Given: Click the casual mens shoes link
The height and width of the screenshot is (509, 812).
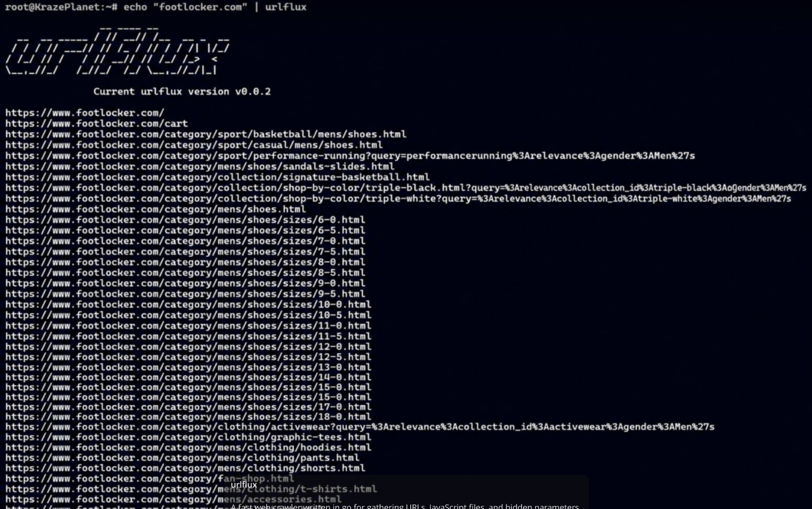Looking at the screenshot, I should 194,145.
